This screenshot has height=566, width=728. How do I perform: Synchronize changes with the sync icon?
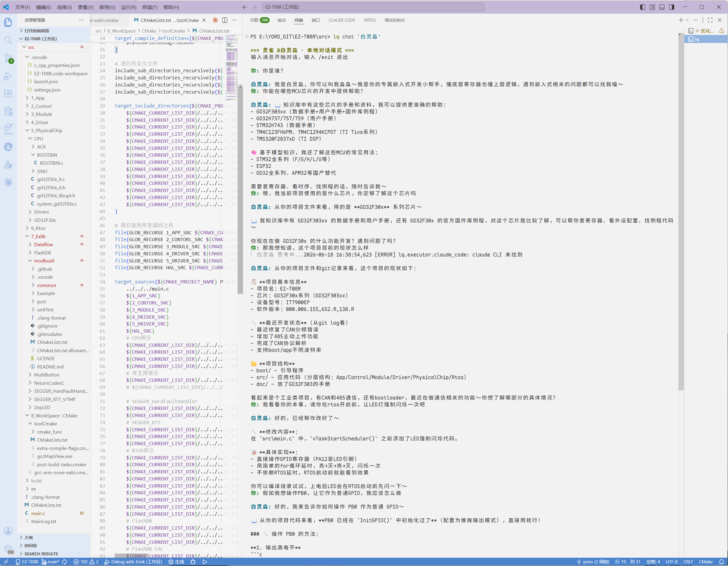coord(65,562)
